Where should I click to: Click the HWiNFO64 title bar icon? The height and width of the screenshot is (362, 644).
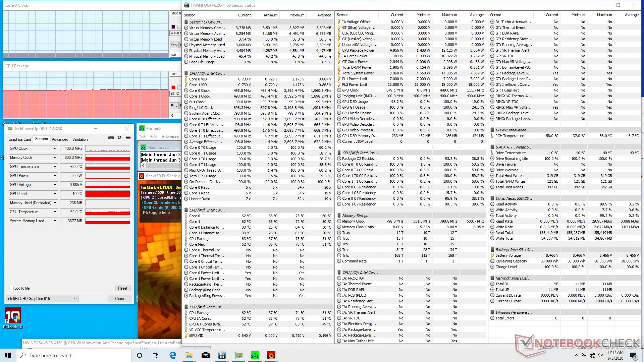(x=186, y=5)
